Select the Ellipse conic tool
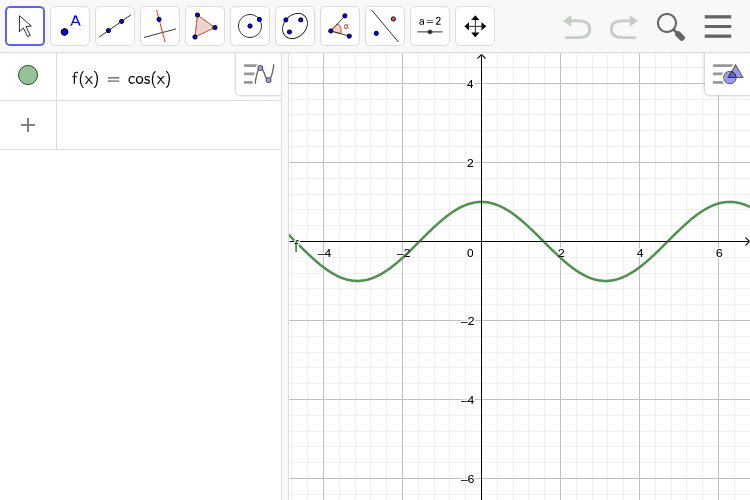The width and height of the screenshot is (750, 500). tap(295, 26)
